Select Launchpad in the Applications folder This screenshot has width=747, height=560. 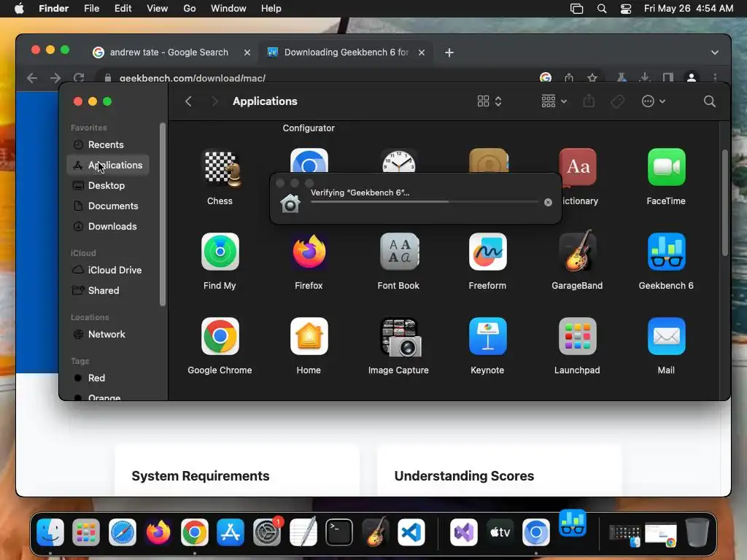[x=577, y=336]
